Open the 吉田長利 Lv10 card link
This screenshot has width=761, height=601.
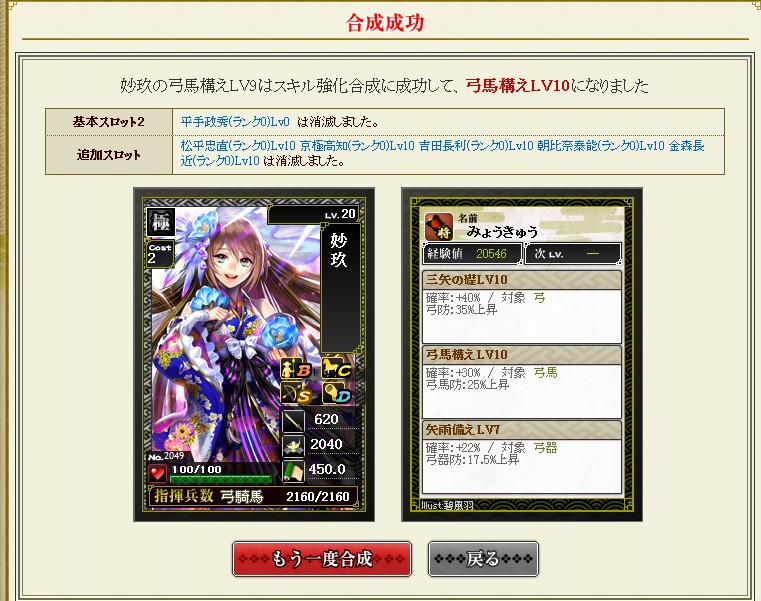(476, 146)
